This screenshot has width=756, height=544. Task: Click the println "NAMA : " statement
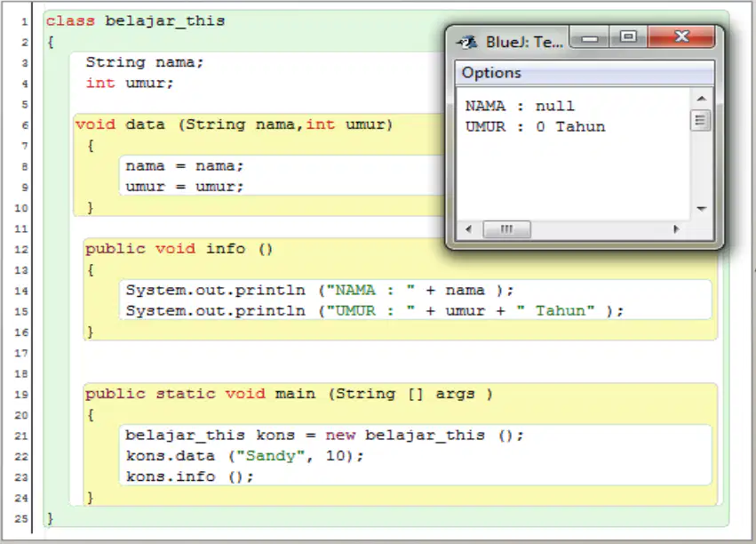(320, 291)
